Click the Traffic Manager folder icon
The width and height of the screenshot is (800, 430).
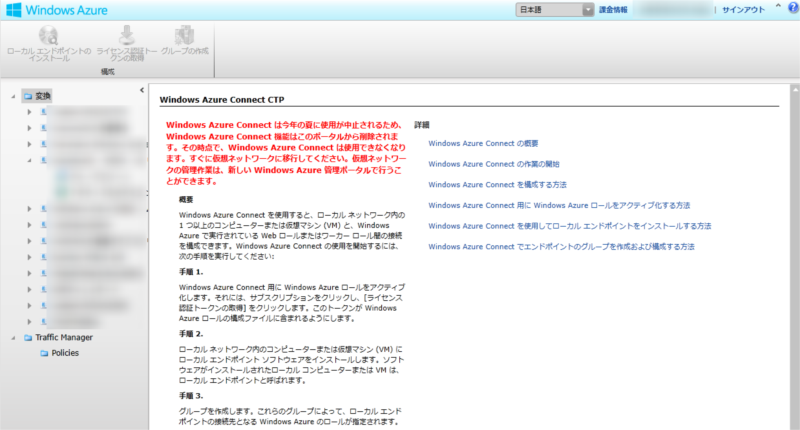[28, 338]
